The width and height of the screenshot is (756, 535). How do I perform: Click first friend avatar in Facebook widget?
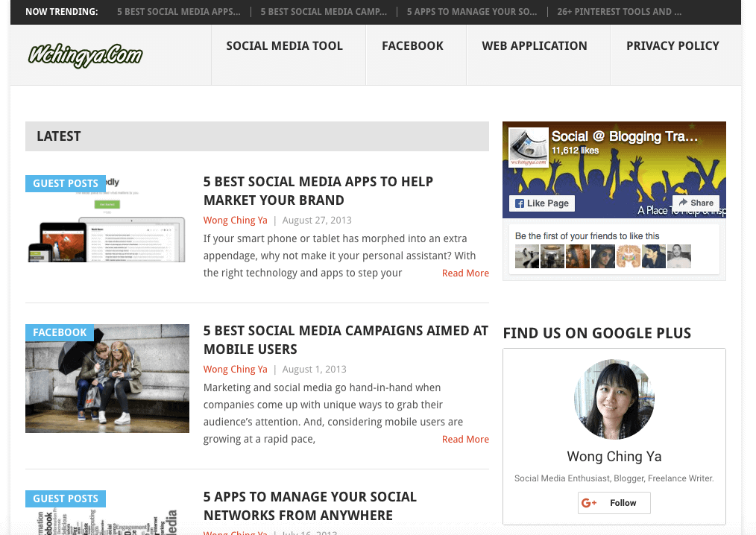click(527, 256)
